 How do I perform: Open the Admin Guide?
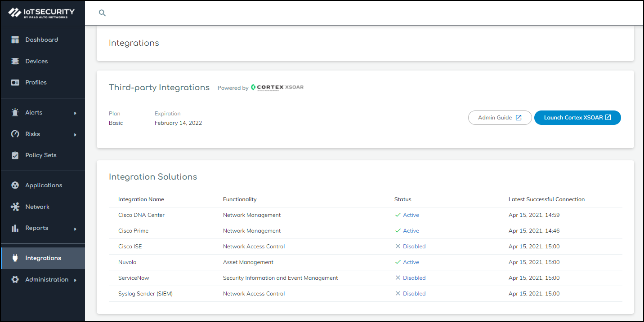[x=500, y=118]
